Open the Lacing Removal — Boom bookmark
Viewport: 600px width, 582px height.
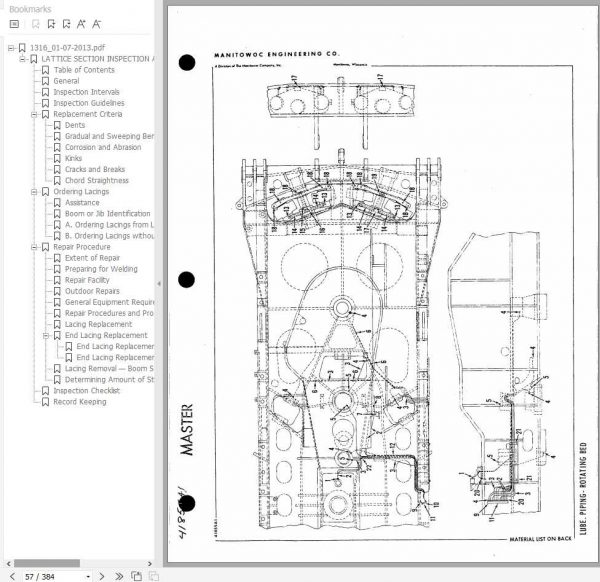coord(109,369)
